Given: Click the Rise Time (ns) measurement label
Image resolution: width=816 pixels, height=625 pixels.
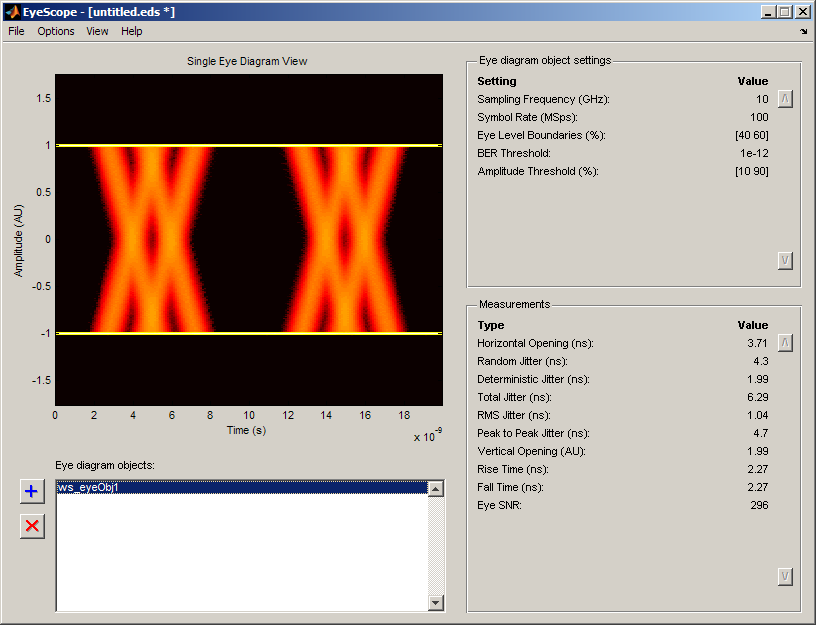Looking at the screenshot, I should click(513, 469).
